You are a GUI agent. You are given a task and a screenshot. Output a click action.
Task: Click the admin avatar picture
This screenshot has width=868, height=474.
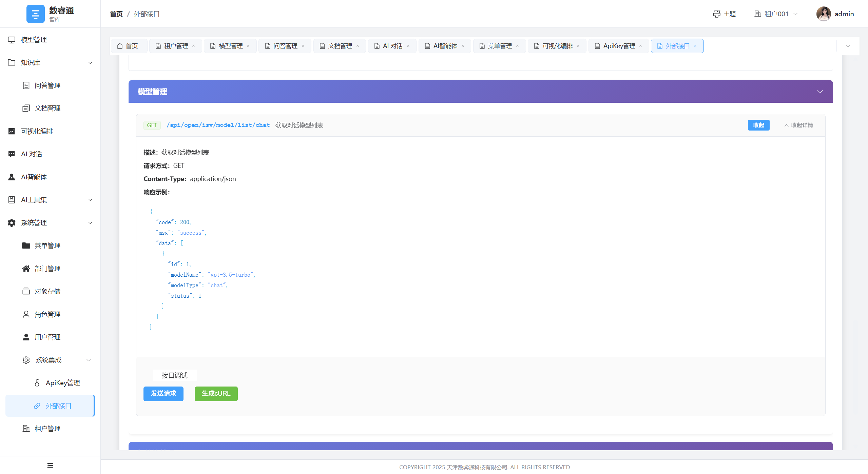(x=823, y=14)
